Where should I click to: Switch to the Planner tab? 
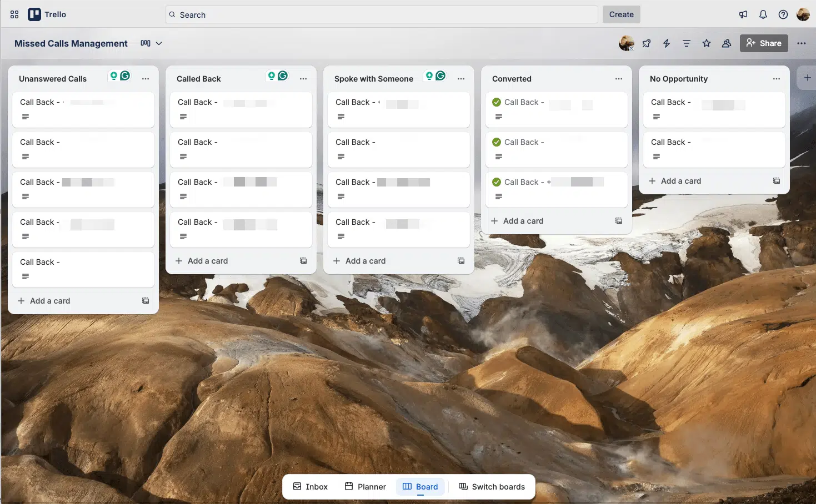click(x=366, y=487)
